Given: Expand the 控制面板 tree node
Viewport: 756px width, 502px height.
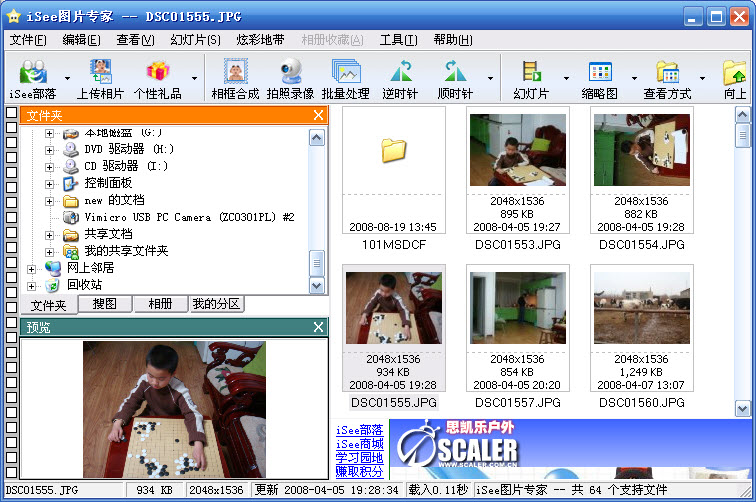Looking at the screenshot, I should pos(50,183).
